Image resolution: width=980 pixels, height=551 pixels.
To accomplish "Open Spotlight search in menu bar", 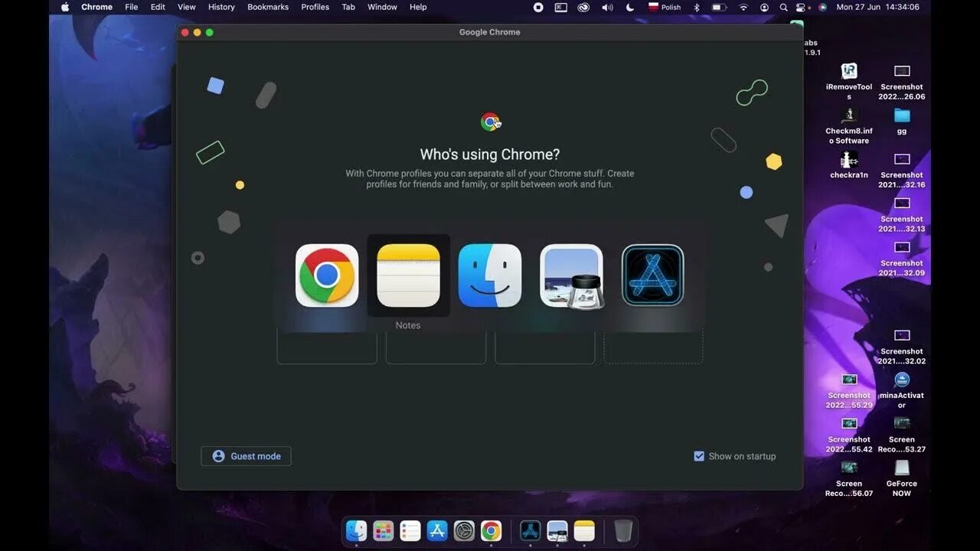I will point(783,7).
